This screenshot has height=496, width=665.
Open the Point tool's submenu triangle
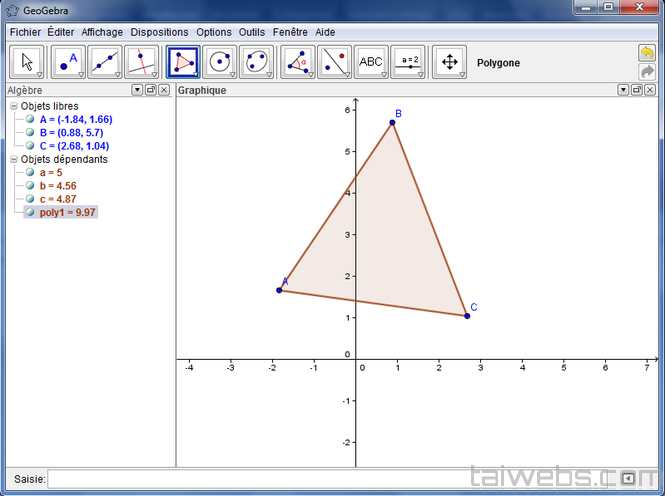tap(81, 75)
